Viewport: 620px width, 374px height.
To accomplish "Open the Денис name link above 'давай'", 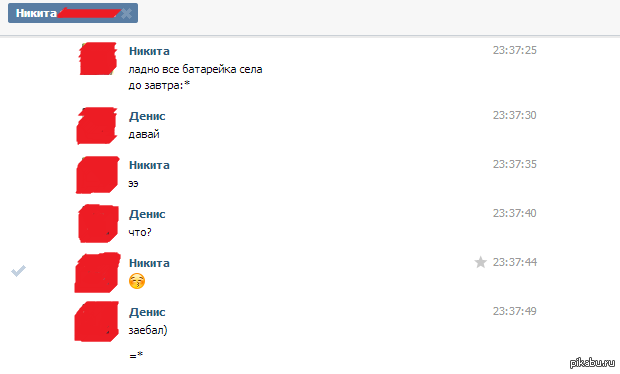I will tap(147, 116).
